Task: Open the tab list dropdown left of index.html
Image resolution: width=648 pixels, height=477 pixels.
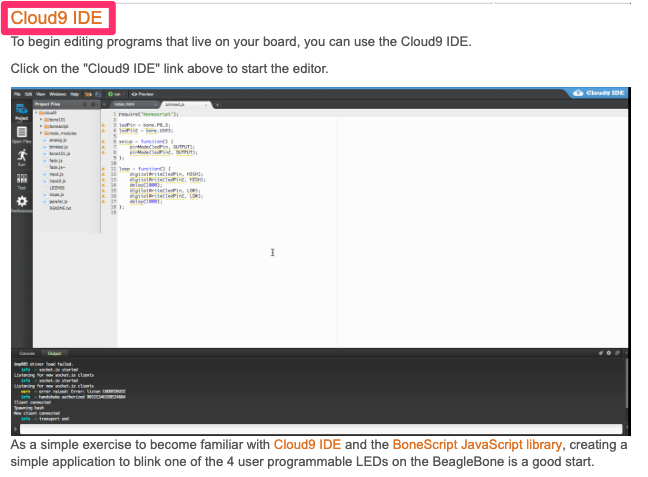Action: point(104,104)
